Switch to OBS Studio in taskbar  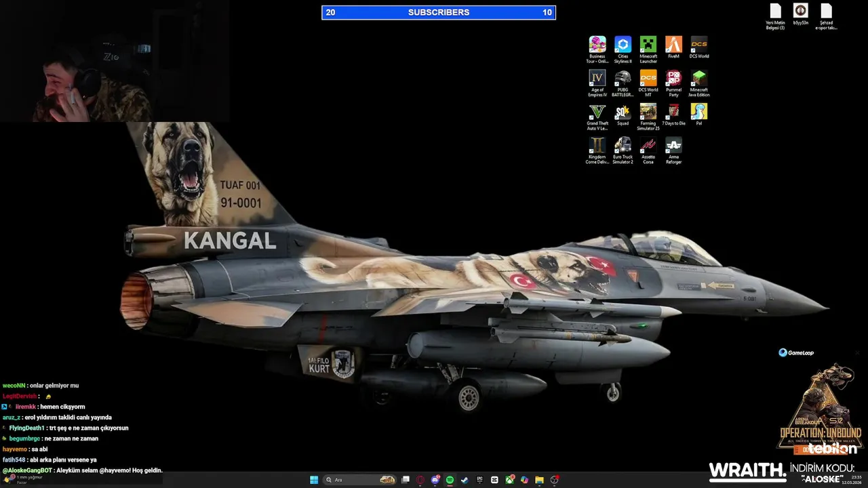pos(554,480)
